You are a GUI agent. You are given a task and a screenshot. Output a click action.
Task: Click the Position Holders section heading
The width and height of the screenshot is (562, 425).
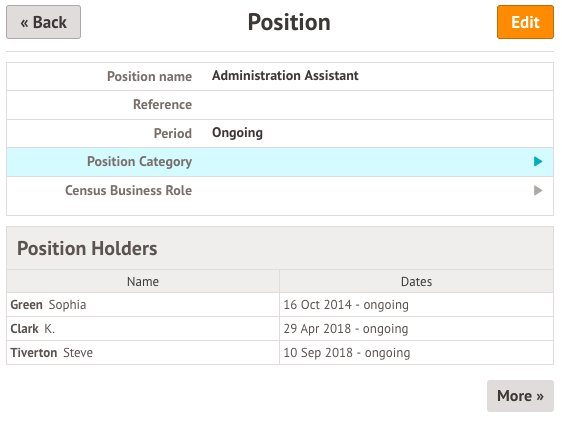click(x=87, y=248)
